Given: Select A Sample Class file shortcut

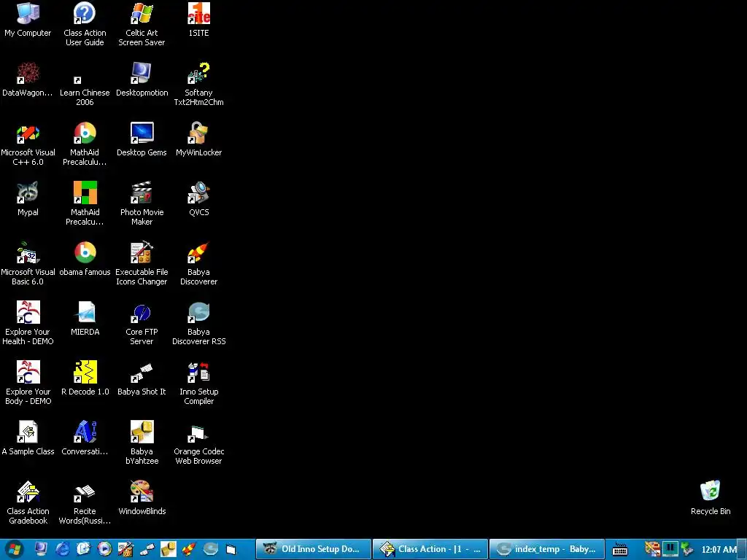Looking at the screenshot, I should click(x=28, y=438).
